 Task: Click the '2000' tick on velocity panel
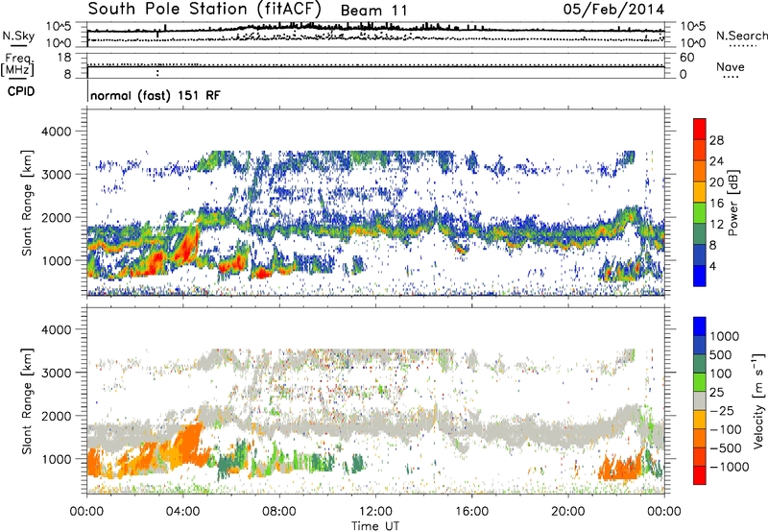(56, 416)
